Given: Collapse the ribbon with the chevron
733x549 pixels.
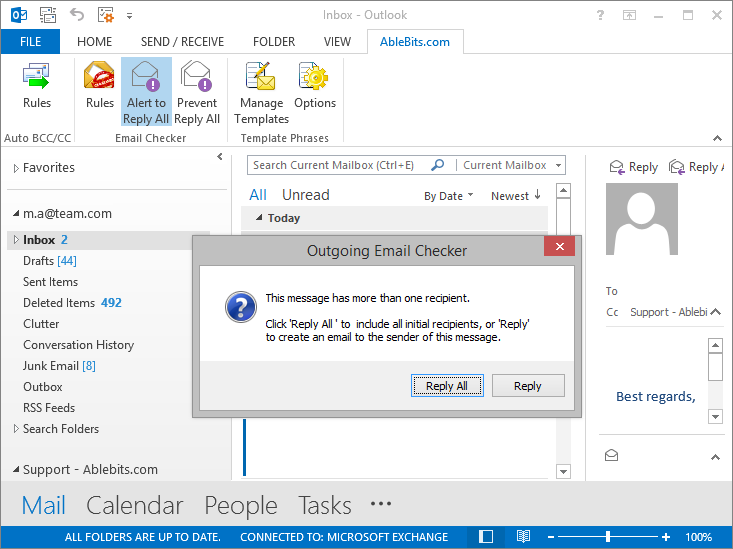Looking at the screenshot, I should tap(717, 138).
